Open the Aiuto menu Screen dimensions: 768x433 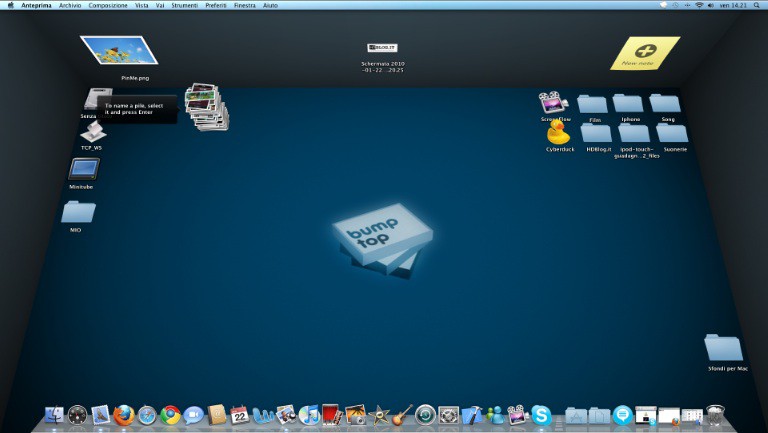tap(270, 5)
